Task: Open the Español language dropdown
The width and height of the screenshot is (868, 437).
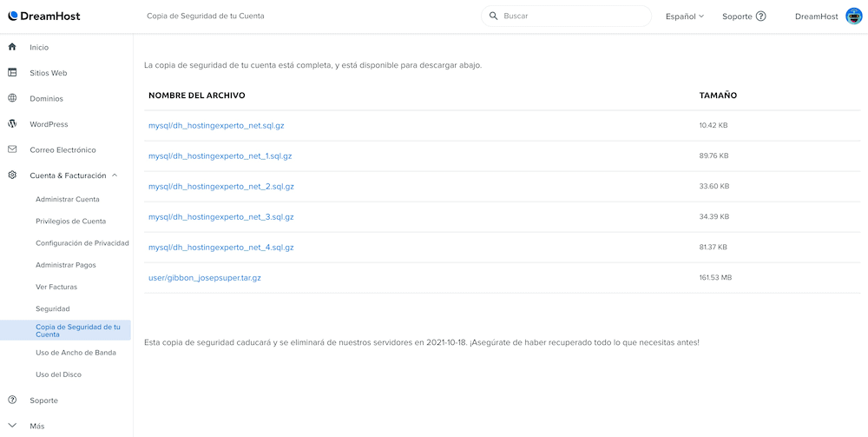Action: tap(685, 16)
